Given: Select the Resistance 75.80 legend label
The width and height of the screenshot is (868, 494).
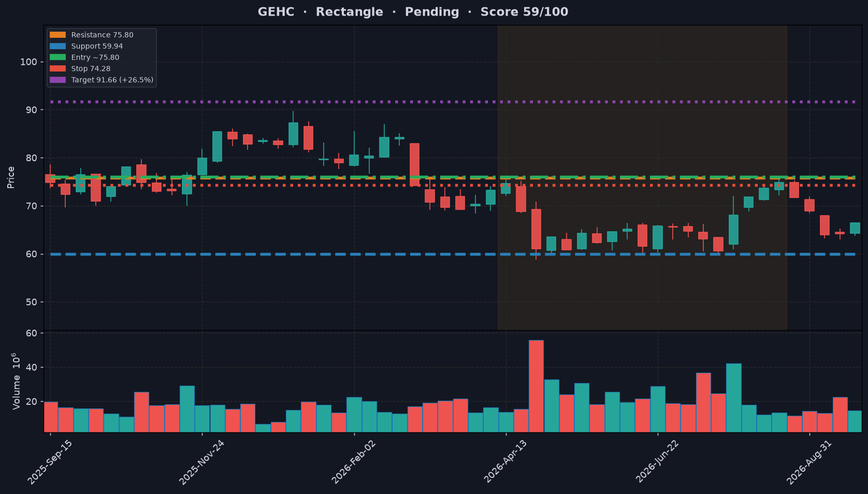Looking at the screenshot, I should click(102, 35).
